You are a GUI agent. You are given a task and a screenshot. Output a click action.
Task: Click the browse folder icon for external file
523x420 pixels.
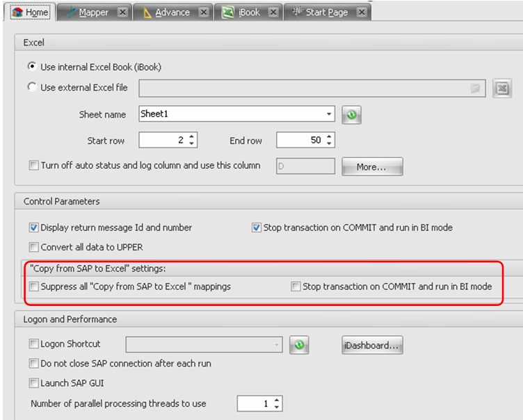[476, 88]
